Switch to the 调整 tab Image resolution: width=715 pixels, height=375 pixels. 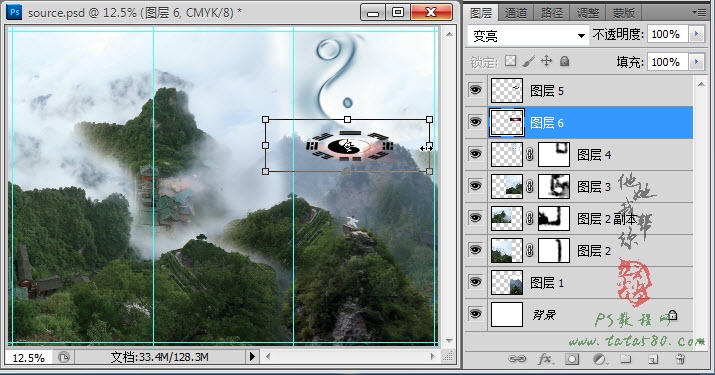[588, 13]
